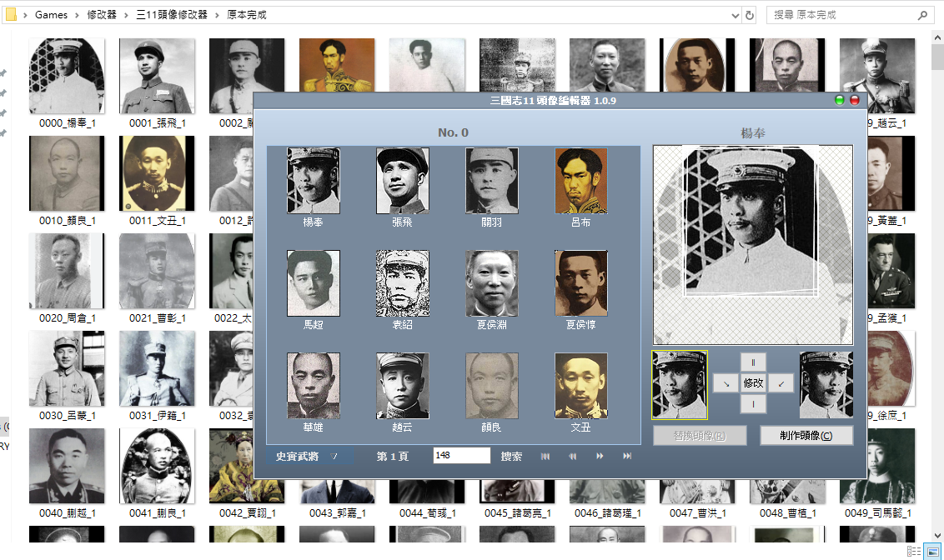944x560 pixels.
Task: Select file 0020_周倉_1 in Explorer
Action: [67, 278]
